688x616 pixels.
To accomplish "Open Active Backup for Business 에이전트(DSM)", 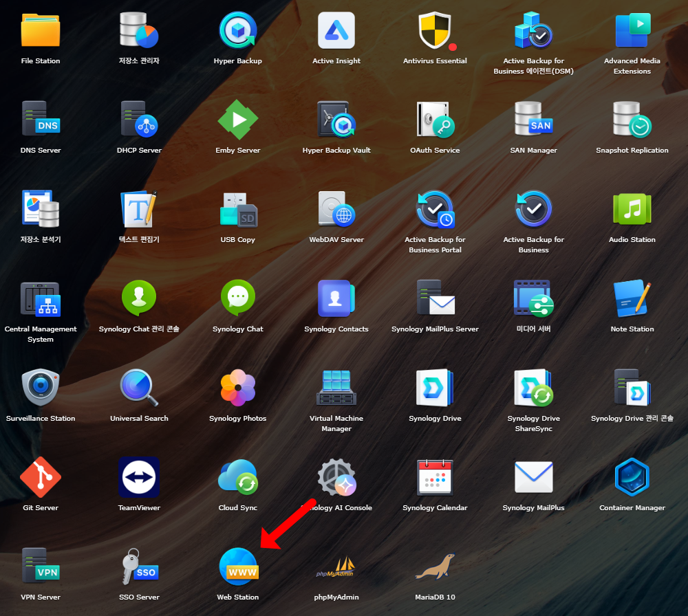I will (x=534, y=31).
